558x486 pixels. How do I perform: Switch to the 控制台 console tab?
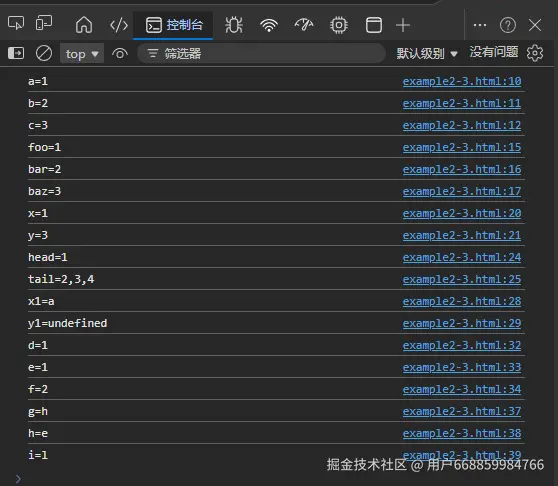(173, 25)
